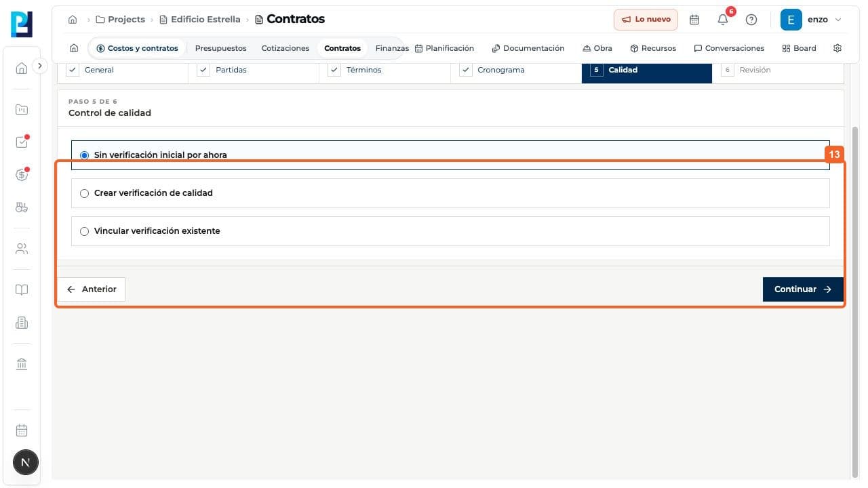Open the help question mark icon
Screen dimensions: 868x488
pyautogui.click(x=751, y=20)
